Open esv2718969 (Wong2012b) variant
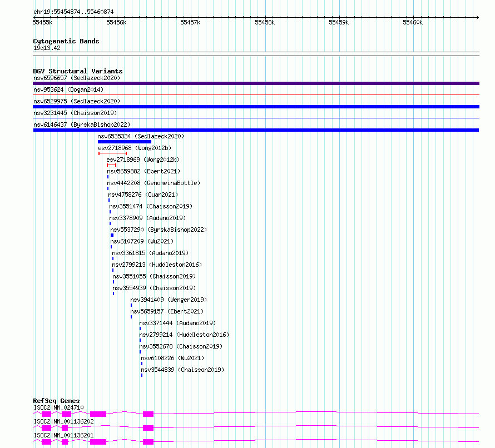The height and width of the screenshot is (448, 495). 143,160
